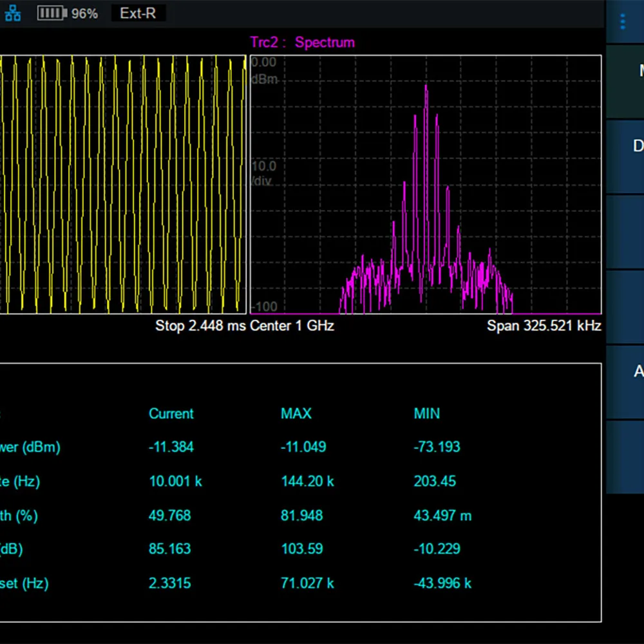Select the Current column header

171,413
